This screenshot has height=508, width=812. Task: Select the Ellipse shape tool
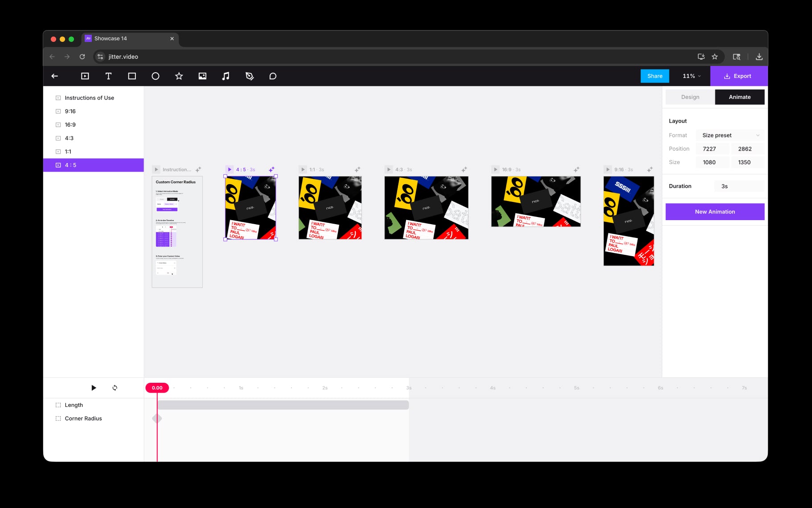click(x=156, y=76)
